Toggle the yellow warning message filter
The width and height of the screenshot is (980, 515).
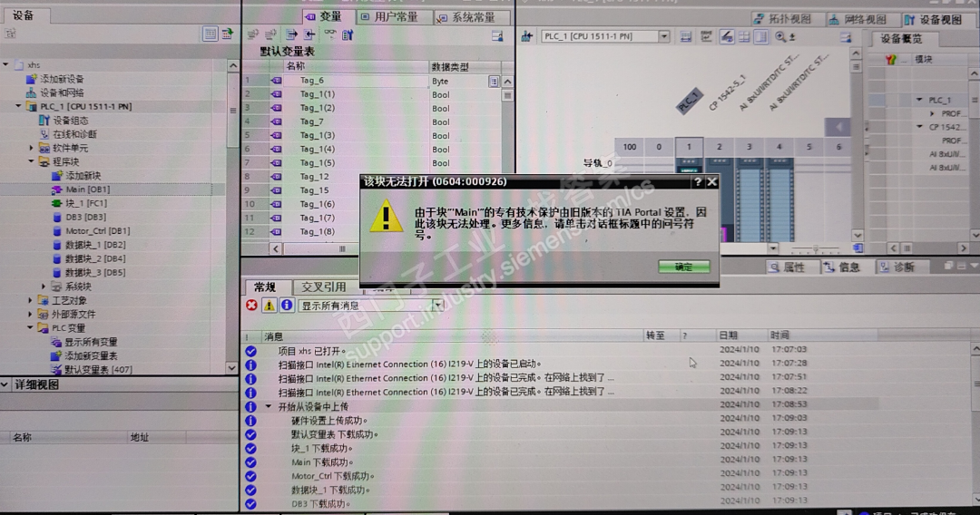pos(269,306)
